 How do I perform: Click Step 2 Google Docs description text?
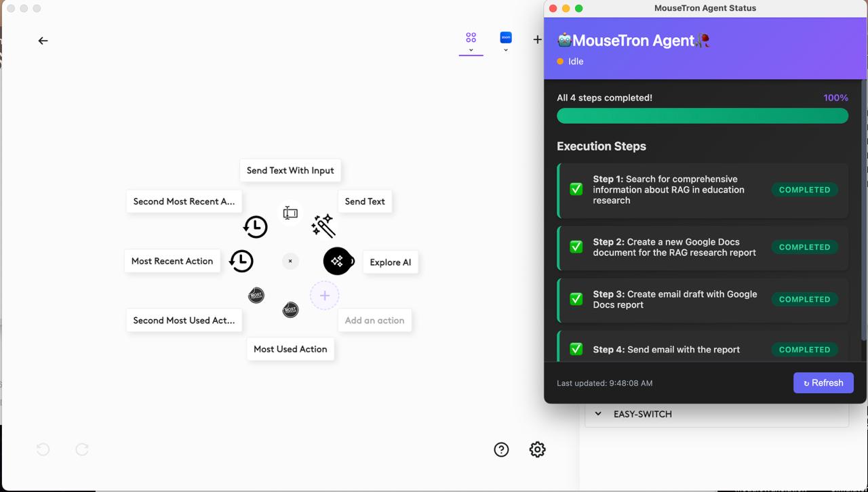tap(675, 247)
